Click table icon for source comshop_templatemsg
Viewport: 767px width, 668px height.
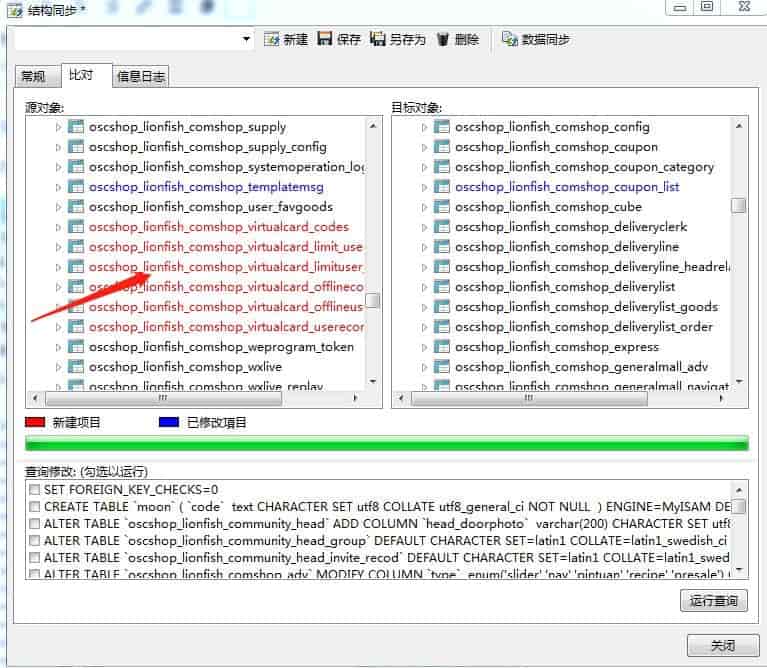[x=76, y=187]
